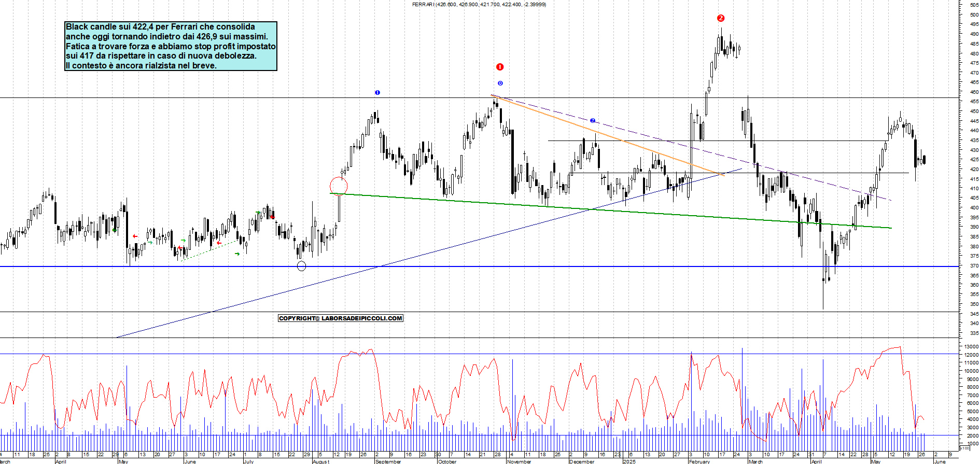This screenshot has height=464, width=980.
Task: Select the FERRARI chart title with OHLC values
Action: click(479, 4)
